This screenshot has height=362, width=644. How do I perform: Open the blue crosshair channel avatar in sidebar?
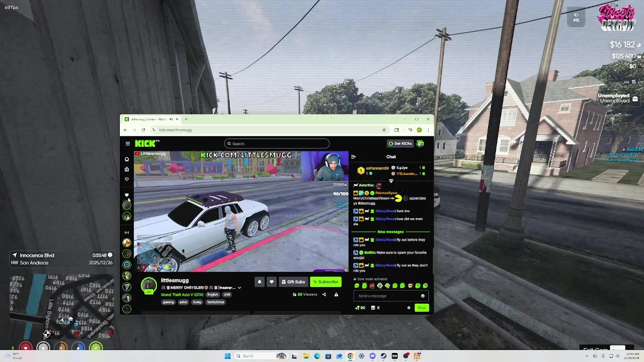coord(127,265)
